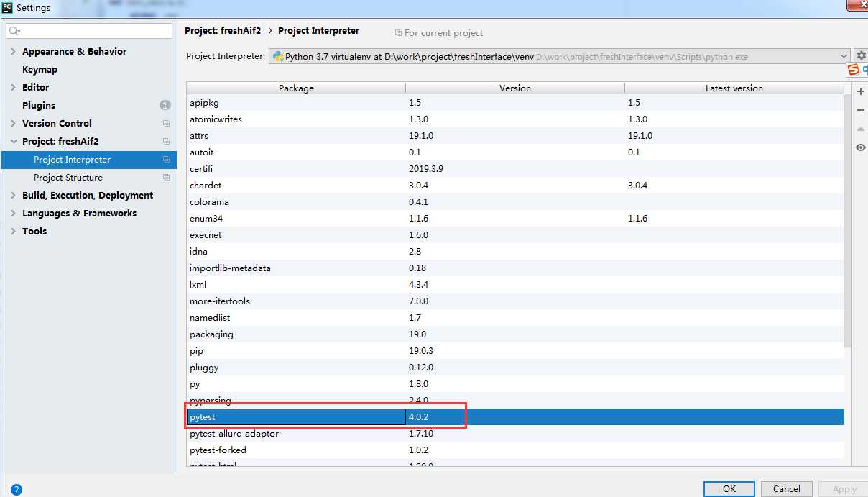Select the autoit package row

(515, 152)
